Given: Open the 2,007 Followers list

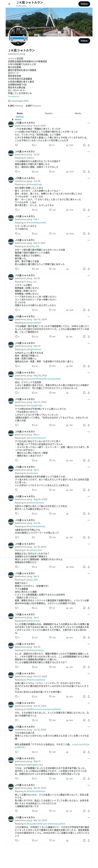Looking at the screenshot, I should [x=33, y=105].
